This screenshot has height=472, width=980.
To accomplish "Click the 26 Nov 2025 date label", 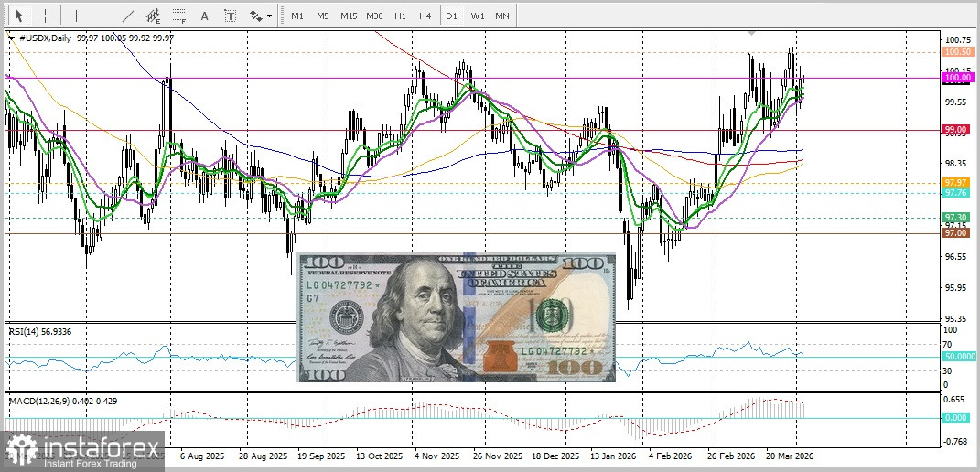I will pyautogui.click(x=498, y=456).
